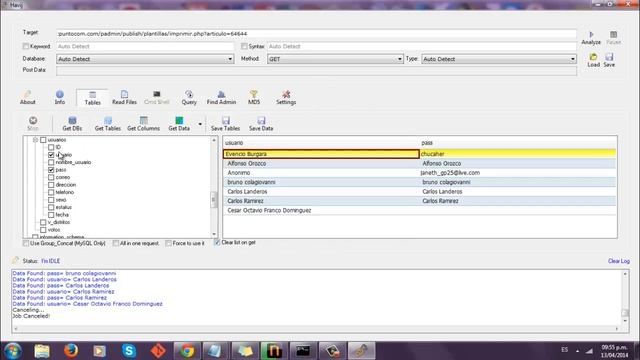Enable Force to use it
This screenshot has width=640, height=360.
click(169, 243)
